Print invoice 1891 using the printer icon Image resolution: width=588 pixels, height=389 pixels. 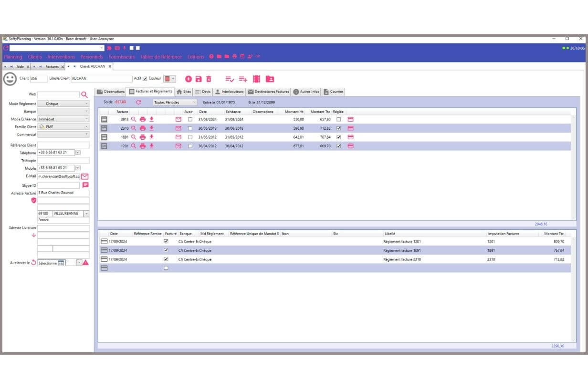pos(144,137)
